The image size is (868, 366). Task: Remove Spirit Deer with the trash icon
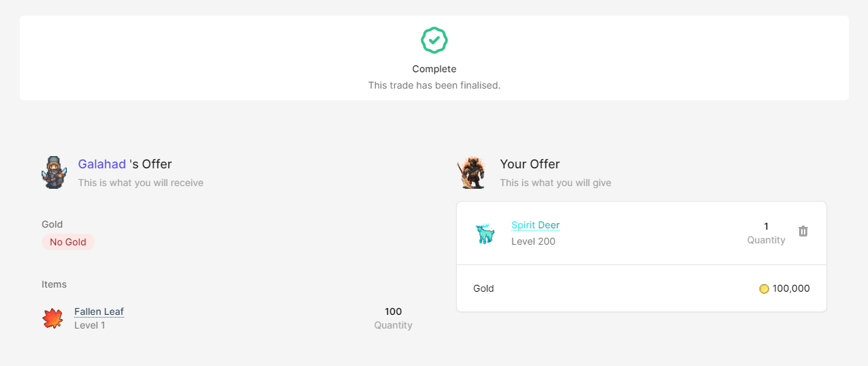click(803, 232)
